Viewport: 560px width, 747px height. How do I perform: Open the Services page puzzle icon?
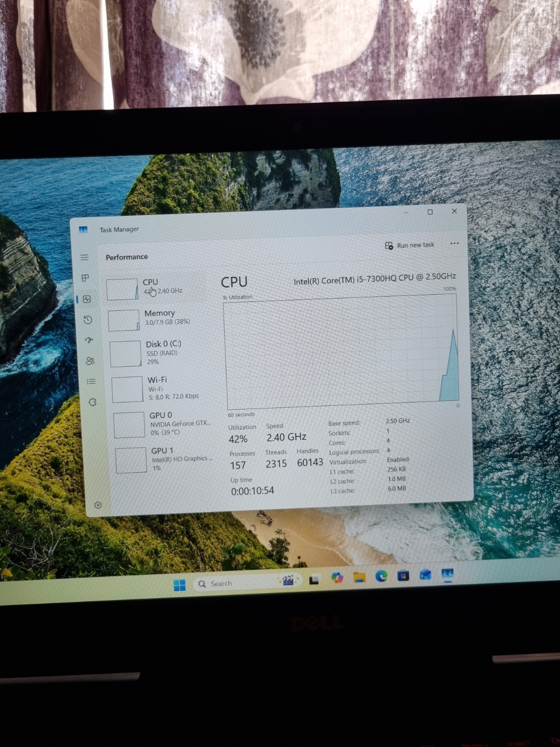tap(92, 402)
